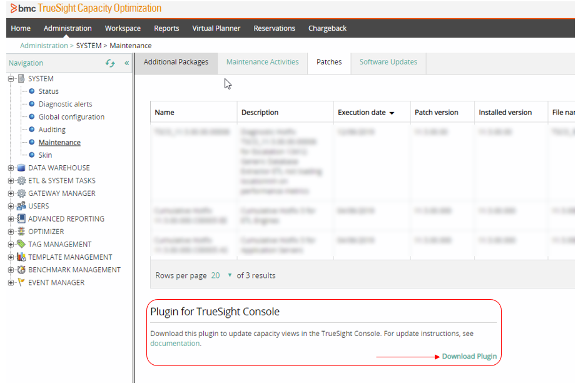The width and height of the screenshot is (588, 388).
Task: Select Maintenance in navigation tree
Action: pos(59,142)
